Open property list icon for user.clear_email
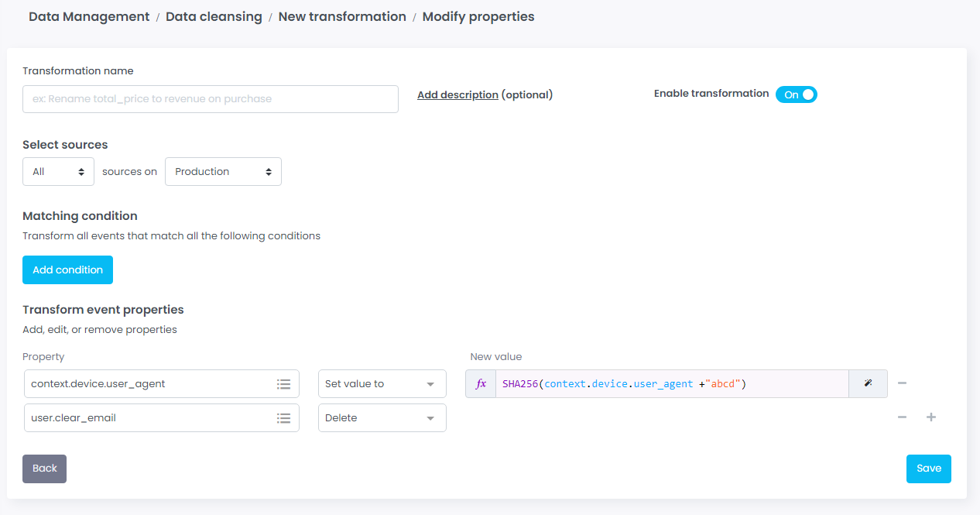Viewport: 980px width, 515px height. tap(283, 418)
